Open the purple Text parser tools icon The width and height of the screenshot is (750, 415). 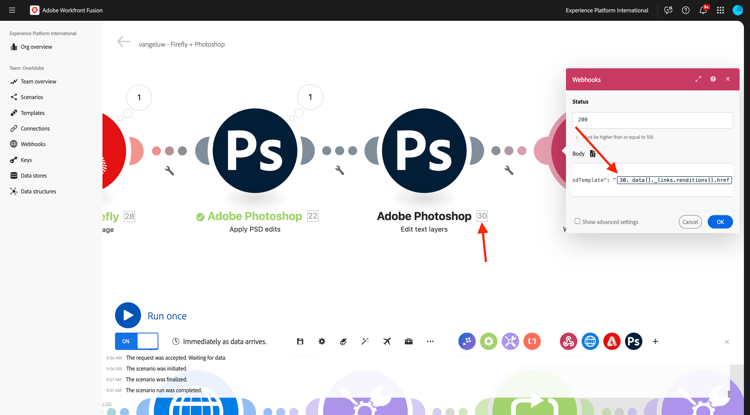(x=510, y=341)
